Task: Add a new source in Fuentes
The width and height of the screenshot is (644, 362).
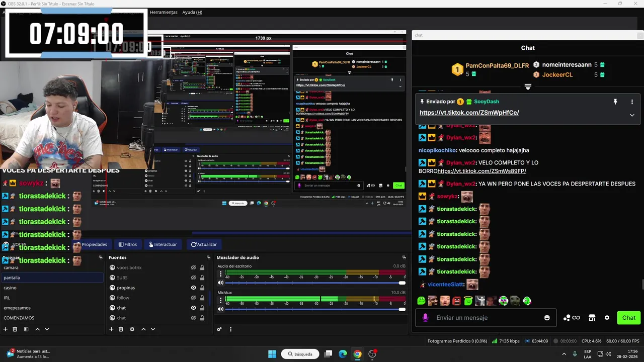Action: point(111,329)
